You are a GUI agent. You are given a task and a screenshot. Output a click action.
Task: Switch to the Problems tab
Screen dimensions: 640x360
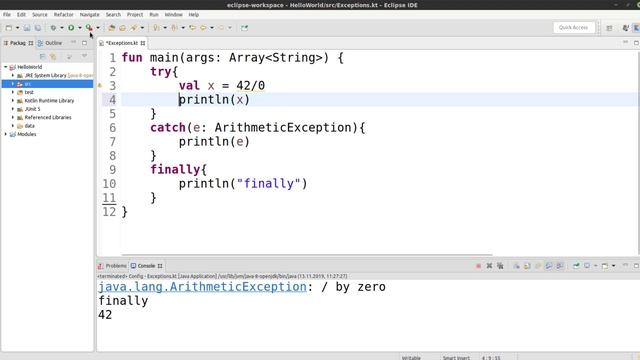pos(112,266)
